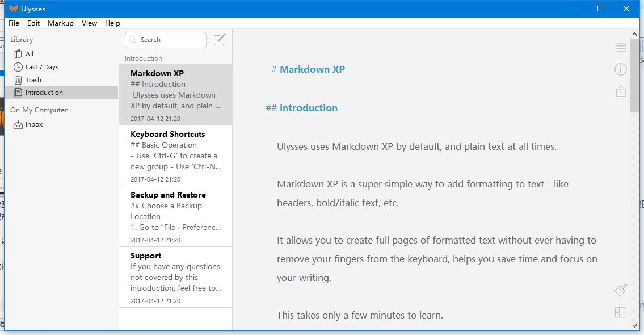The image size is (644, 335).
Task: Open the Help menu
Action: (112, 23)
